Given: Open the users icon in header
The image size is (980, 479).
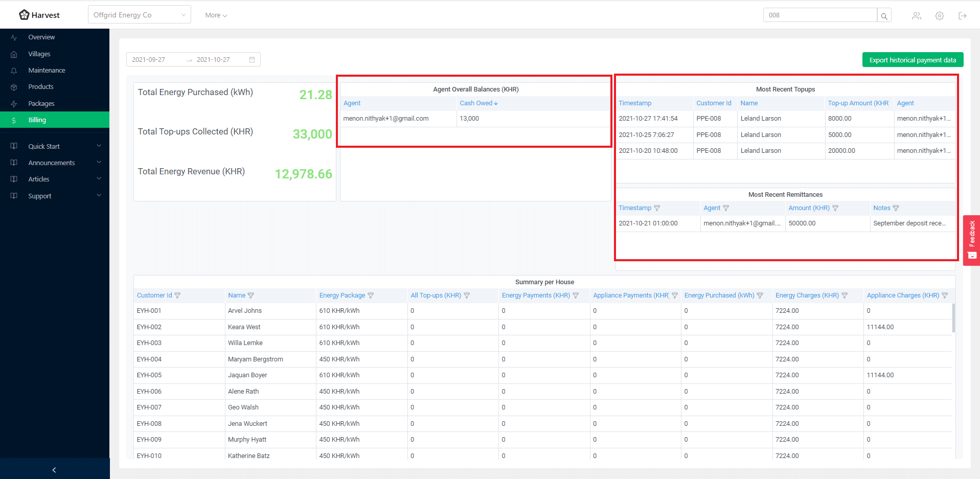Looking at the screenshot, I should pos(916,16).
